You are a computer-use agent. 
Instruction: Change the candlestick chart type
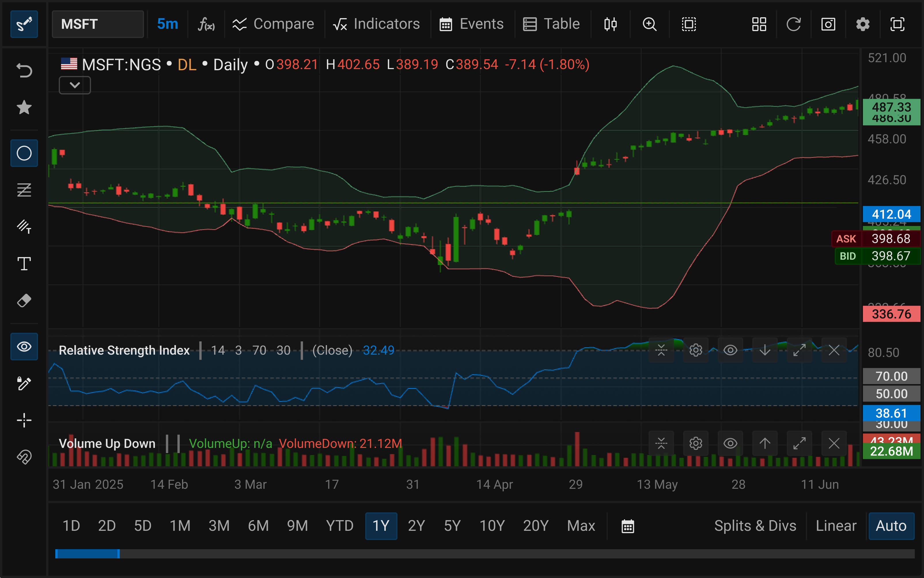pos(610,24)
